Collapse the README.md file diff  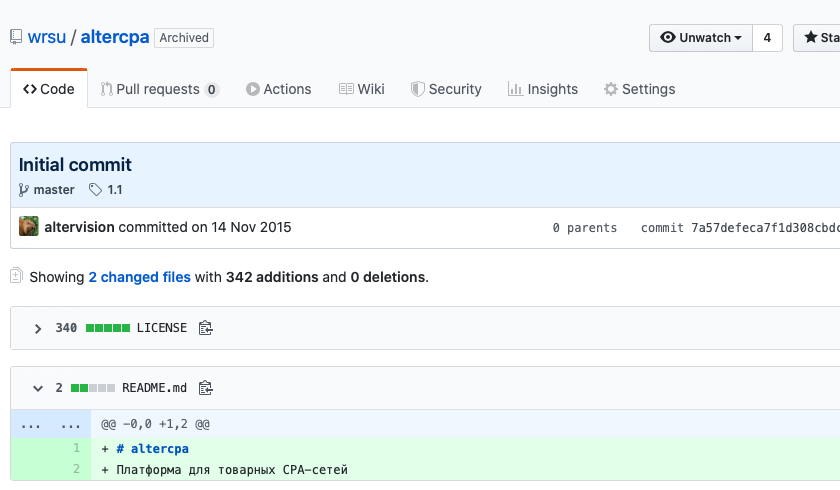coord(38,388)
